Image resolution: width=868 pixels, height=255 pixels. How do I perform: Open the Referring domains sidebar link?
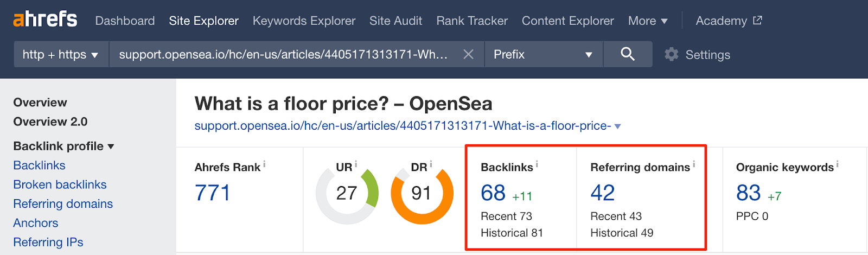point(63,204)
